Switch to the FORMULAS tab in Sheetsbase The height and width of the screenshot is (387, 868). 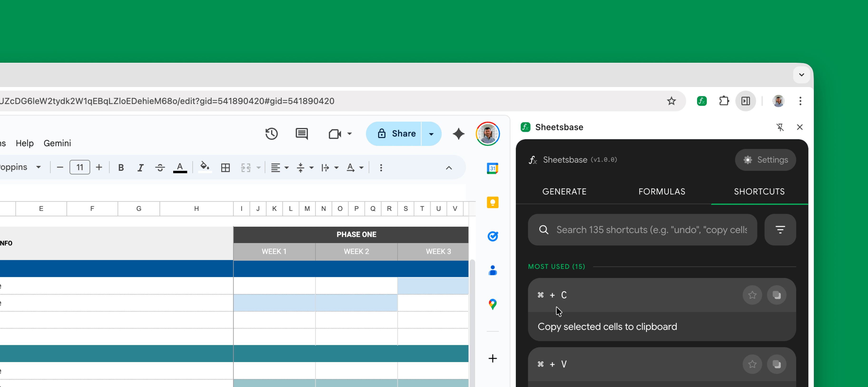661,191
